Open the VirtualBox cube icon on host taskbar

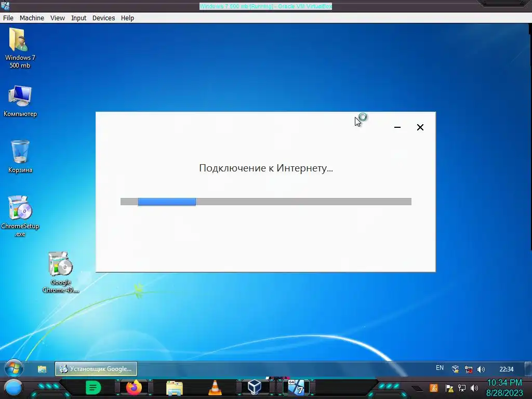pyautogui.click(x=255, y=387)
